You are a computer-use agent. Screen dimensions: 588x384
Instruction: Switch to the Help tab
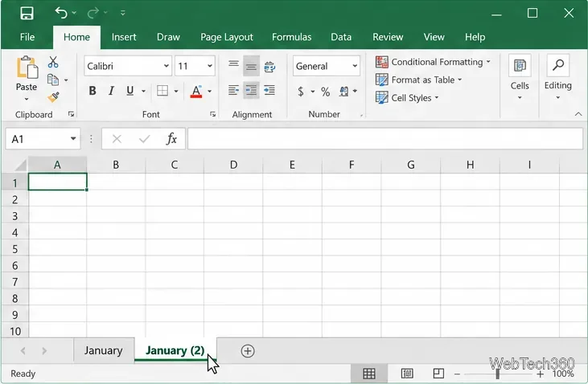pyautogui.click(x=475, y=37)
